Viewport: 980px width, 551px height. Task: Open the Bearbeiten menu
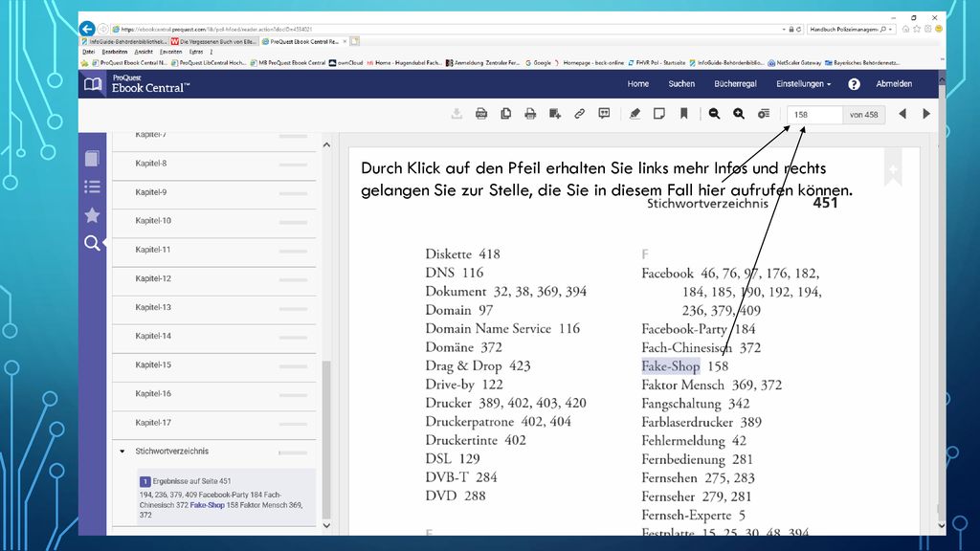click(115, 52)
